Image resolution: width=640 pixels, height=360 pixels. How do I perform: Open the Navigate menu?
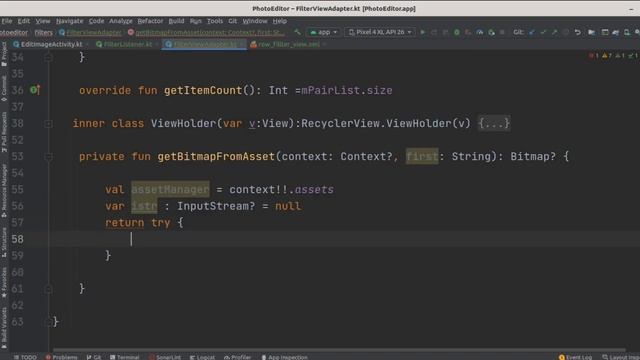coord(69,21)
